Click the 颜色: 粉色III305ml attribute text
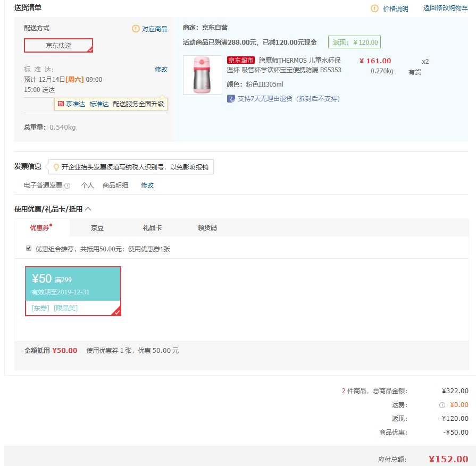Viewport: 476px width, 466px height. [x=255, y=84]
